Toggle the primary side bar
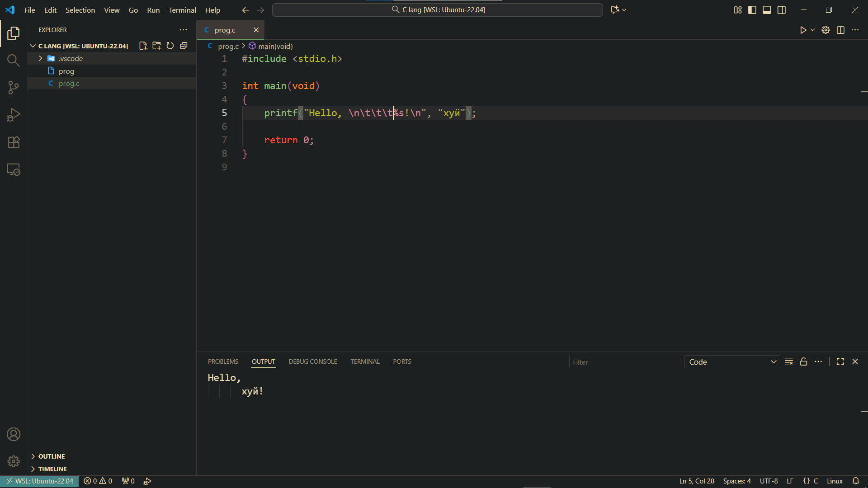Image resolution: width=868 pixels, height=488 pixels. (x=752, y=10)
